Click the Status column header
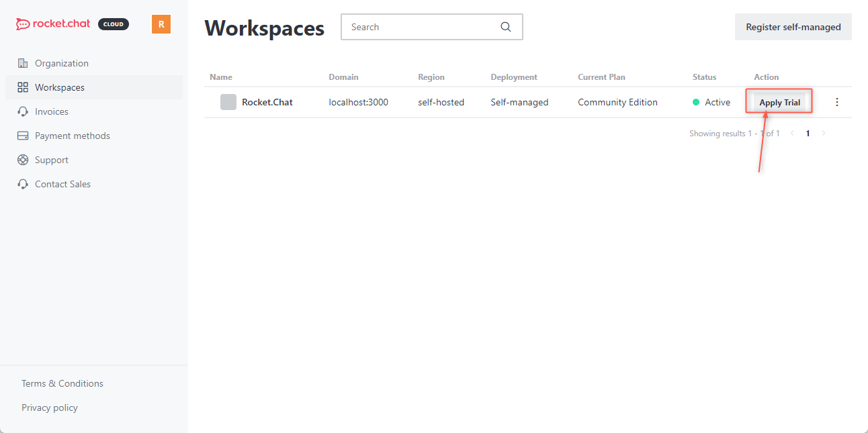868x433 pixels. [705, 77]
